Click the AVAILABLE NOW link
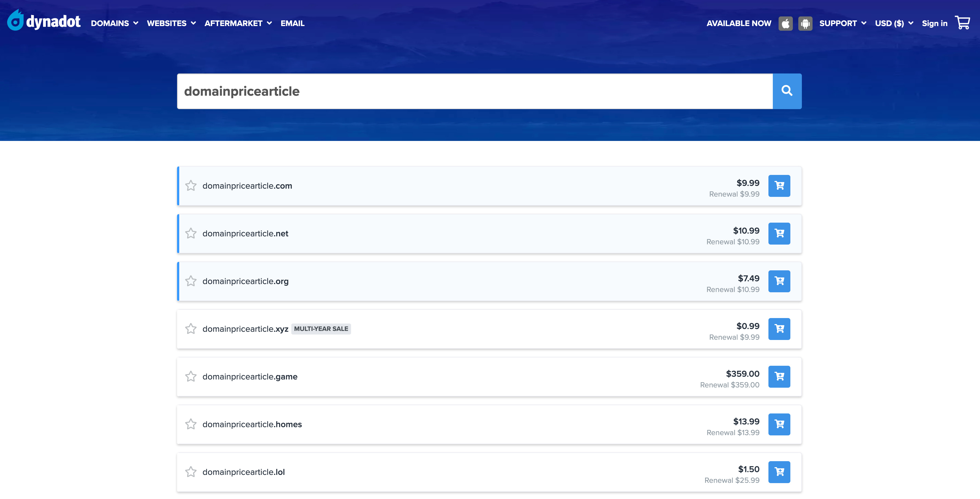This screenshot has width=980, height=499. point(739,23)
